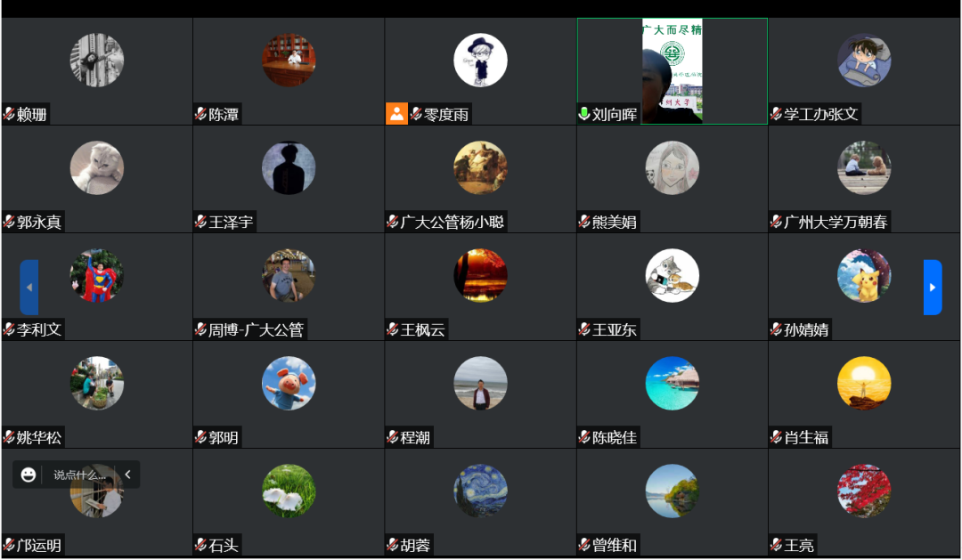The image size is (962, 560).
Task: Click the Superman avatar of 李利文
Action: point(97,275)
